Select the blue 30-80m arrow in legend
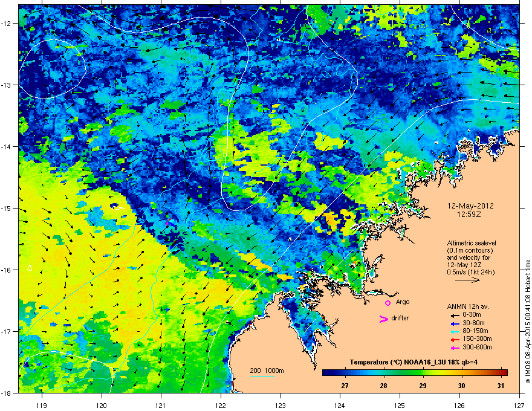Screen dimensions: 532x411 point(455,323)
